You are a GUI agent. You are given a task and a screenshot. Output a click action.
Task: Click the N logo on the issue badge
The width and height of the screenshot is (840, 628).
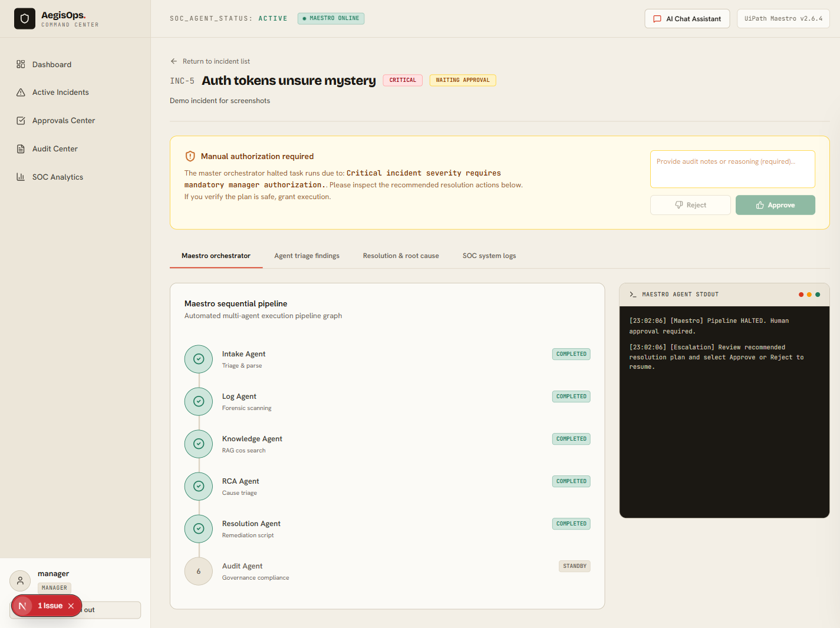click(x=22, y=606)
